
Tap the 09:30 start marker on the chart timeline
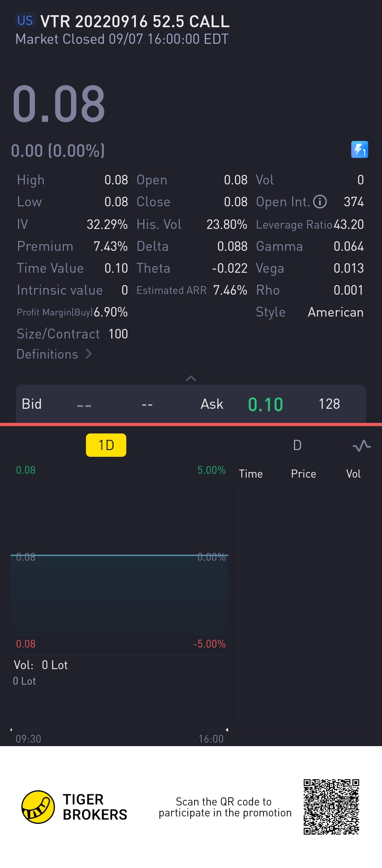point(11,730)
